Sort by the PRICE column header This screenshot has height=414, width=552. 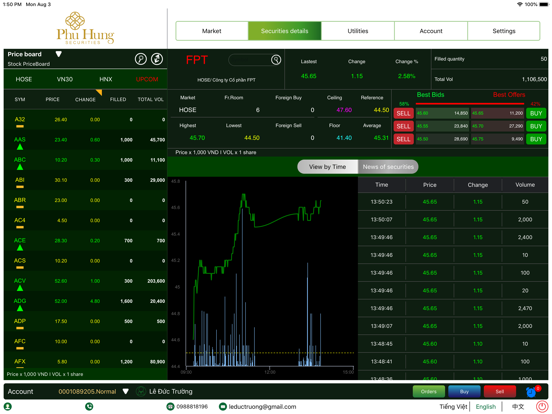pos(52,100)
